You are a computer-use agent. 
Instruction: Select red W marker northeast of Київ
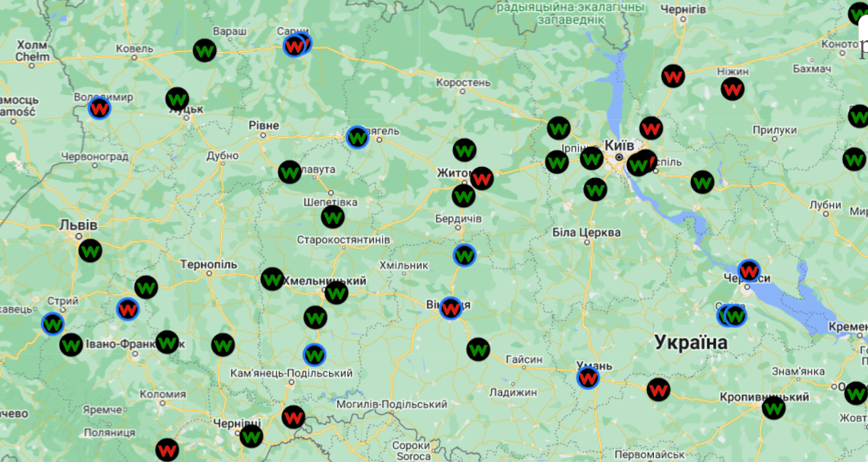pos(651,128)
